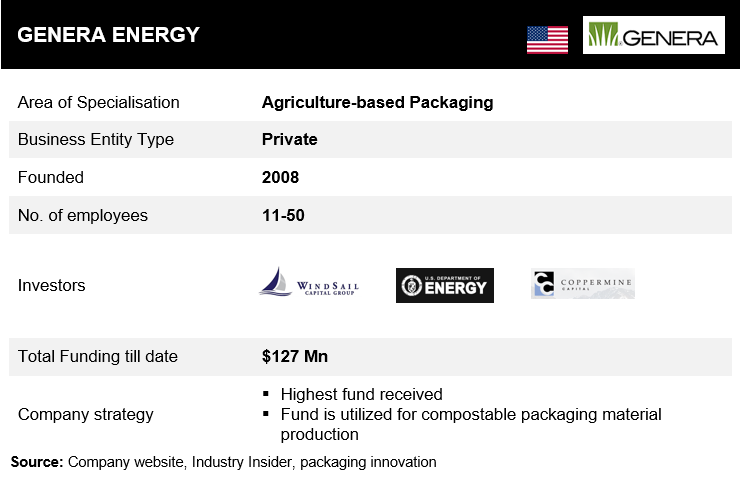The width and height of the screenshot is (740, 479).
Task: Click the United States flag icon
Action: pyautogui.click(x=547, y=40)
